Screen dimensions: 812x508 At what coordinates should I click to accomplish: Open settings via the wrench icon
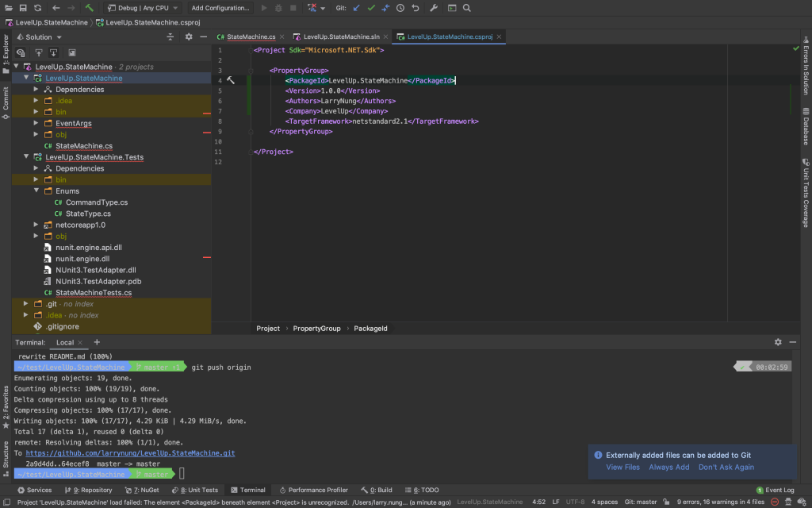pyautogui.click(x=434, y=8)
